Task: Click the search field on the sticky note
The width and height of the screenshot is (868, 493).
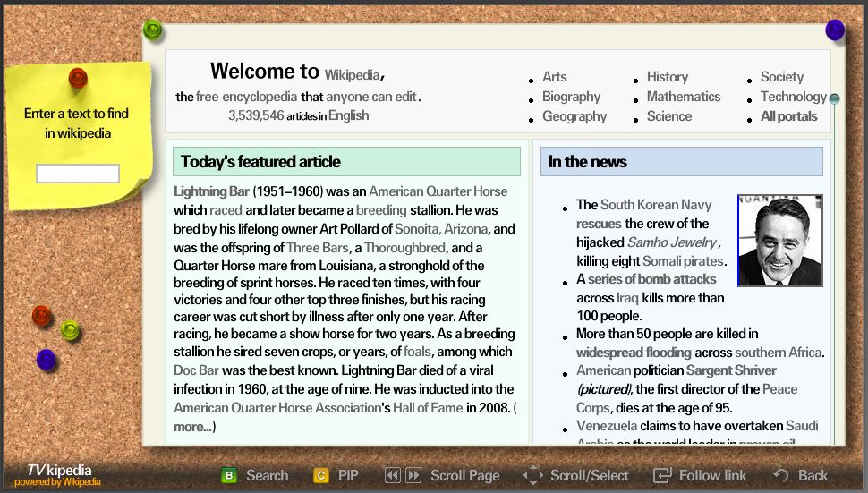Action: click(x=78, y=174)
